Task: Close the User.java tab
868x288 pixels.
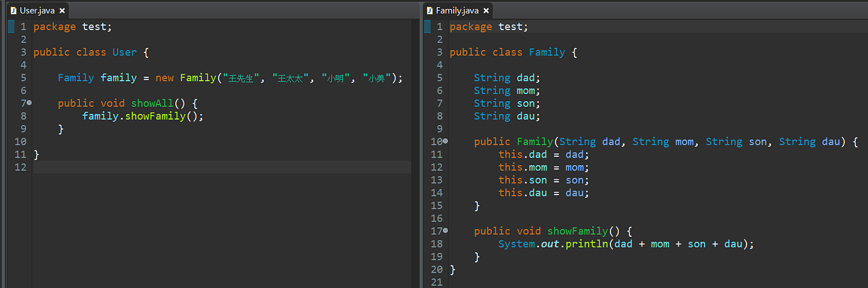Action: click(x=62, y=11)
